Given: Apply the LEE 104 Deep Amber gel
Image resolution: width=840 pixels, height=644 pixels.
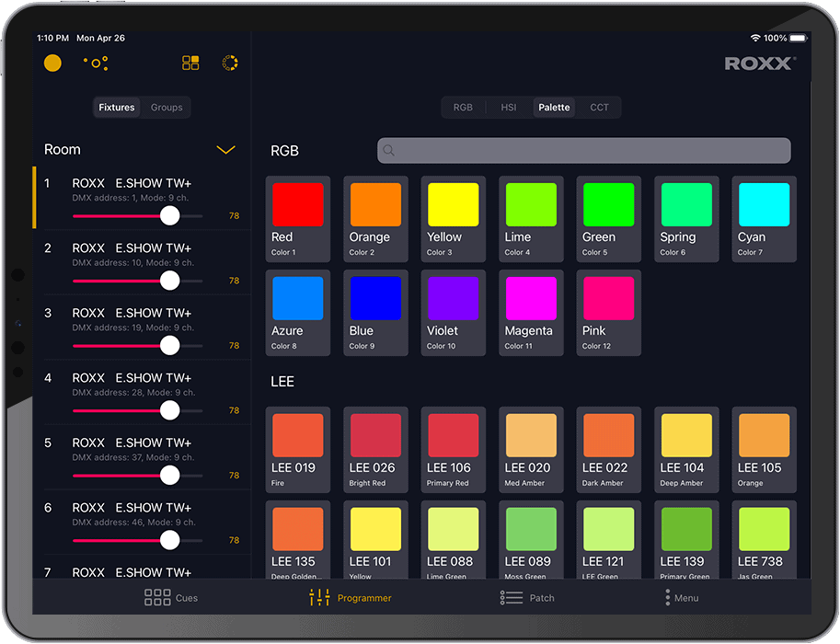Looking at the screenshot, I should point(686,450).
